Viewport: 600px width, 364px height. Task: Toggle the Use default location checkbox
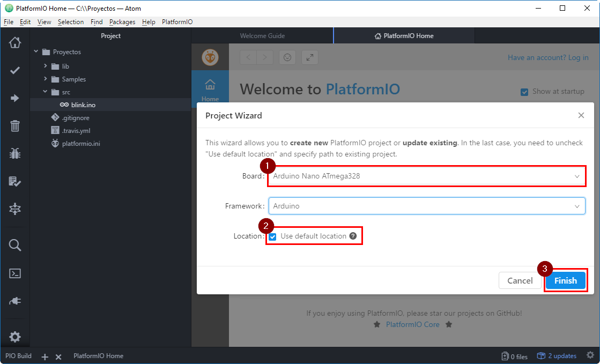tap(272, 236)
